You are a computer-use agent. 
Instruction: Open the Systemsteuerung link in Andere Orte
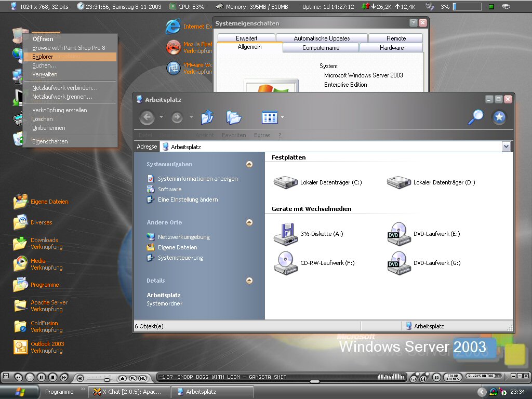click(x=180, y=258)
